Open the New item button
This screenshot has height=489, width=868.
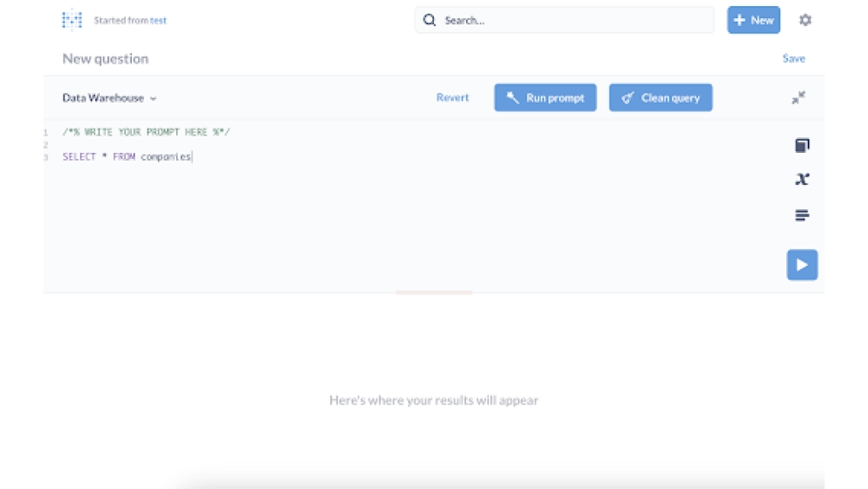click(753, 21)
